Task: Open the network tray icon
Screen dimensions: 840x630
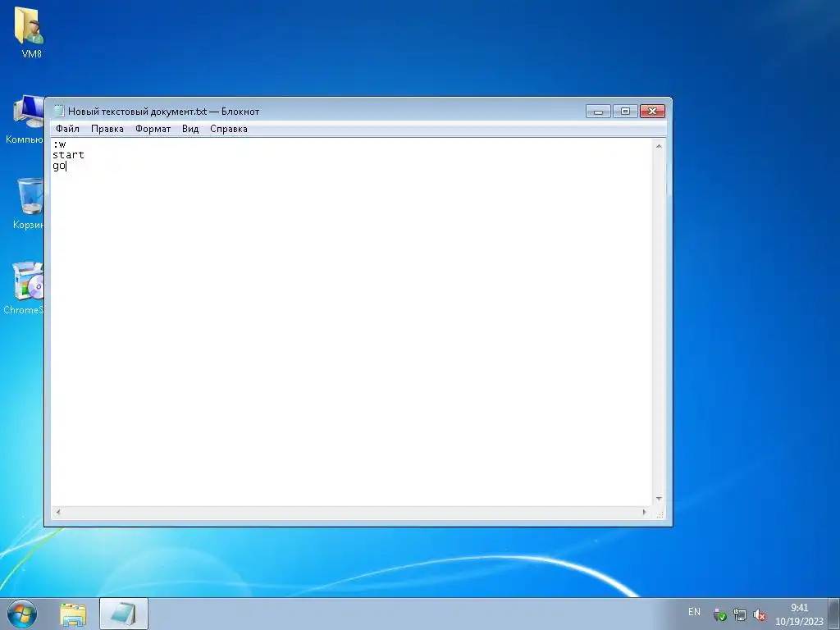Action: (739, 615)
